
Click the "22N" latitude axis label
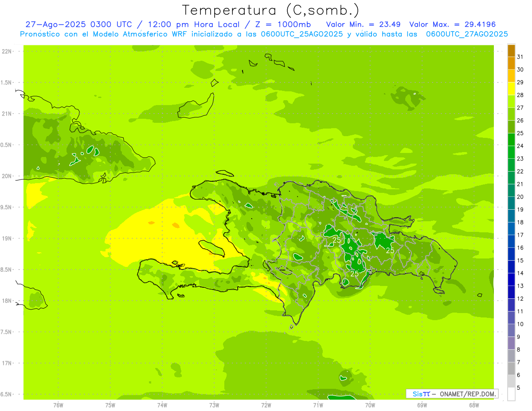pyautogui.click(x=8, y=51)
